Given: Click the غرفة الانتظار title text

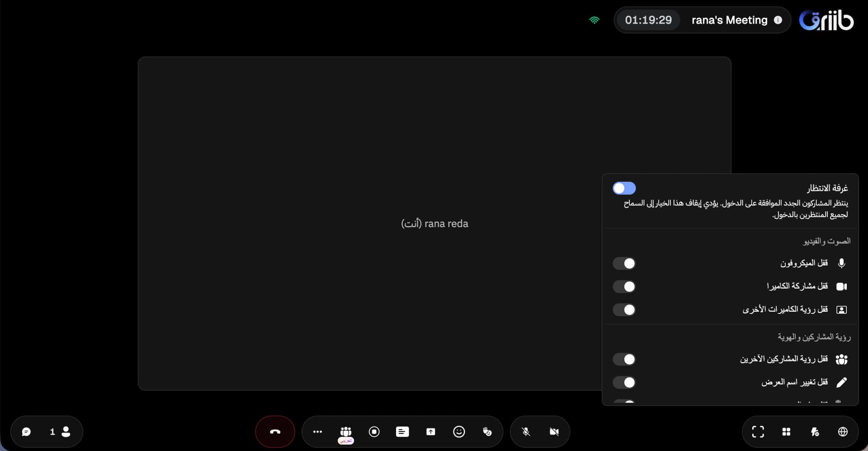Looking at the screenshot, I should coord(827,188).
